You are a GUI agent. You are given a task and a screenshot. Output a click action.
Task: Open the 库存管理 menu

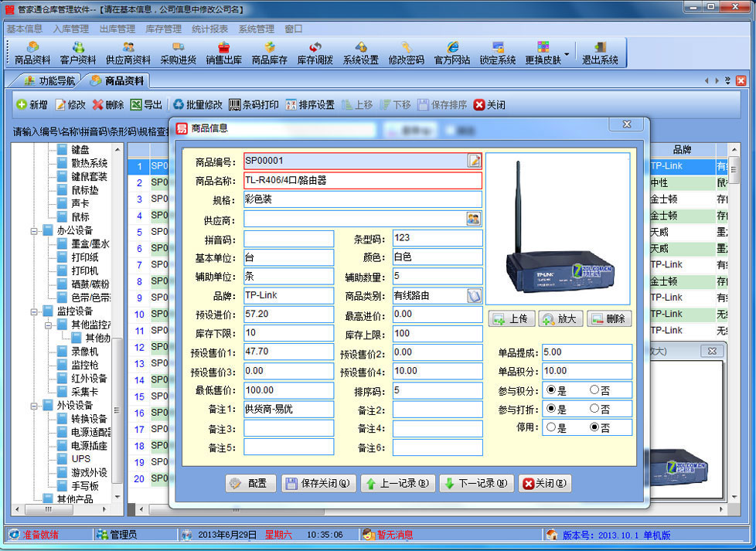pos(163,29)
